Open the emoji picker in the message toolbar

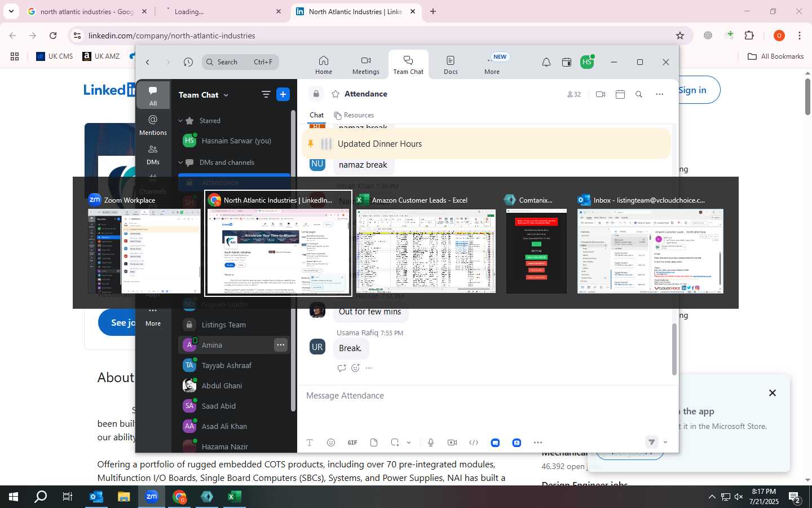(x=331, y=443)
